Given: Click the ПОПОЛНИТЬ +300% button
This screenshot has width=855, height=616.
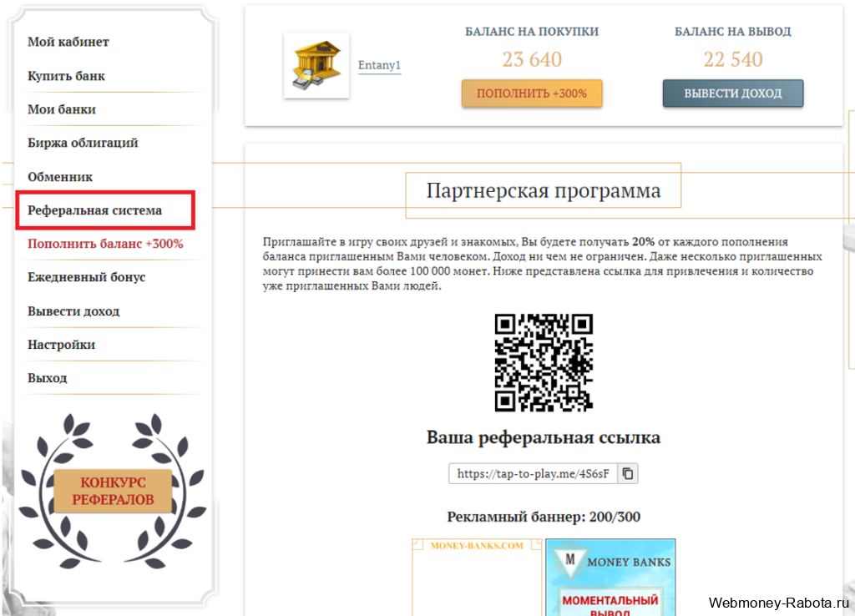Looking at the screenshot, I should (532, 93).
